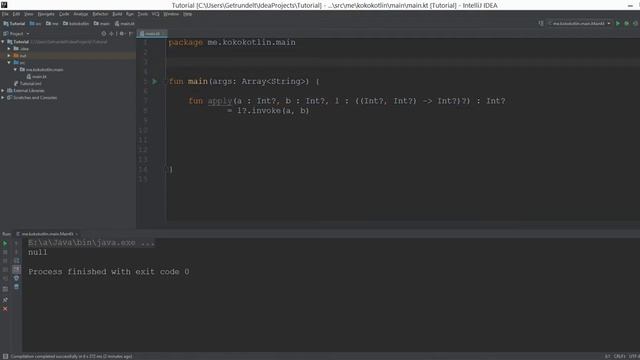Screen dimensions: 640x360
Task: Click the print icon in Run panel
Action: [16, 278]
